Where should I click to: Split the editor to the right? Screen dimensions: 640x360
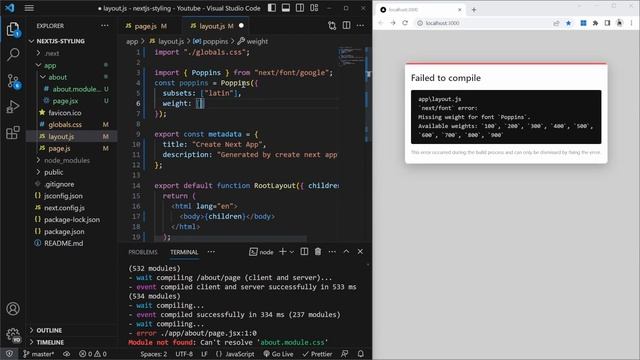[346, 25]
